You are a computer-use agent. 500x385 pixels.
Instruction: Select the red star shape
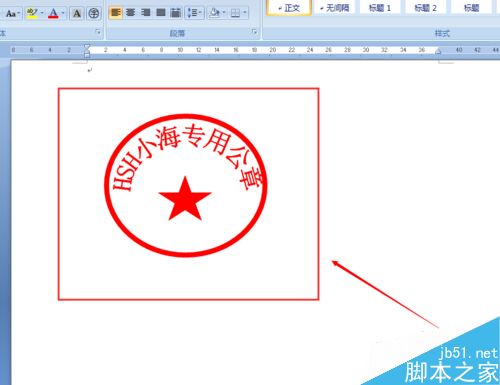[x=185, y=199]
